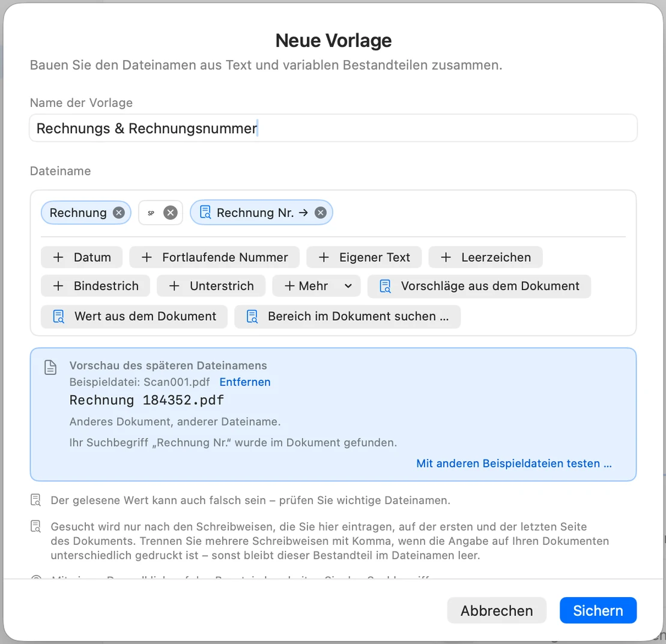Screen dimensions: 666x644
Task: Add an Unterstrich component
Action: (x=211, y=286)
